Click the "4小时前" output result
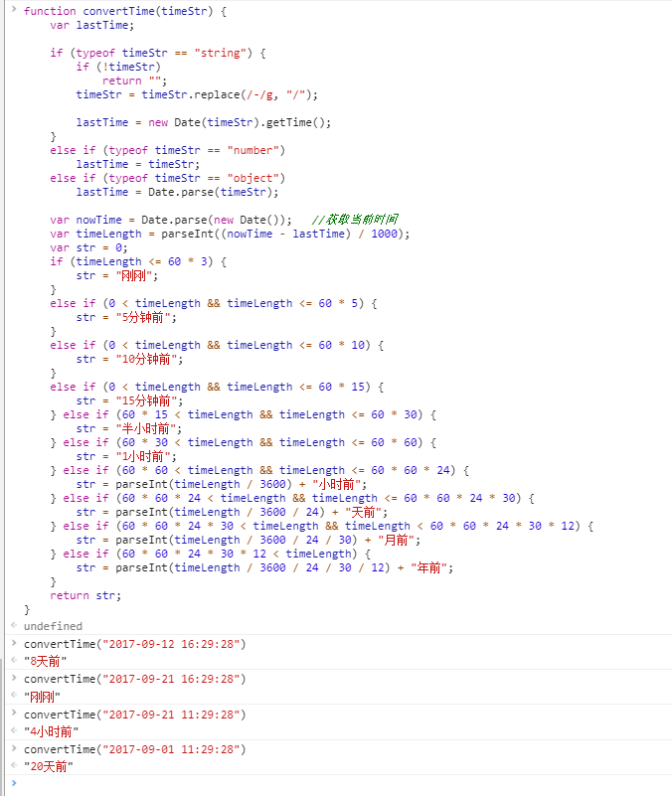 coord(52,732)
